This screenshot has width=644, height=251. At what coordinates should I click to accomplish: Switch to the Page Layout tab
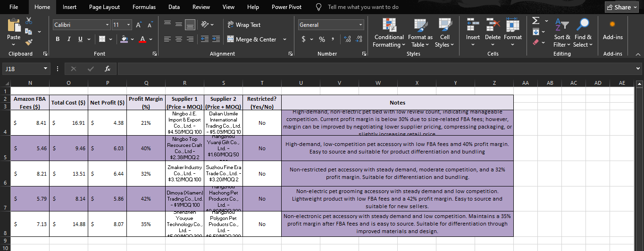pyautogui.click(x=104, y=7)
